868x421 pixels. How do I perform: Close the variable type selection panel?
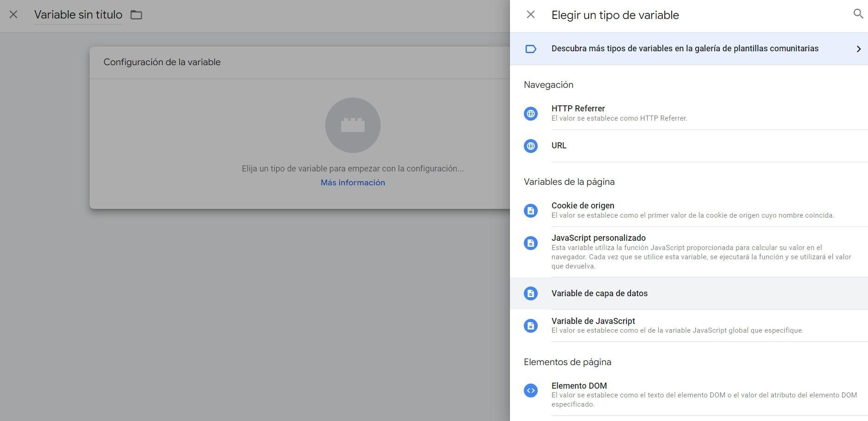pos(530,14)
